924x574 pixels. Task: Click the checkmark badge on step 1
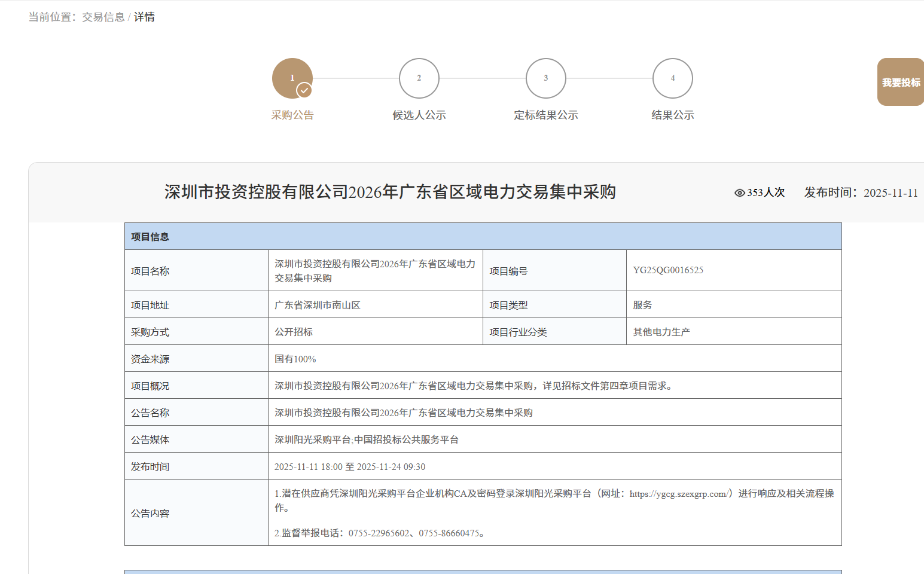[304, 90]
